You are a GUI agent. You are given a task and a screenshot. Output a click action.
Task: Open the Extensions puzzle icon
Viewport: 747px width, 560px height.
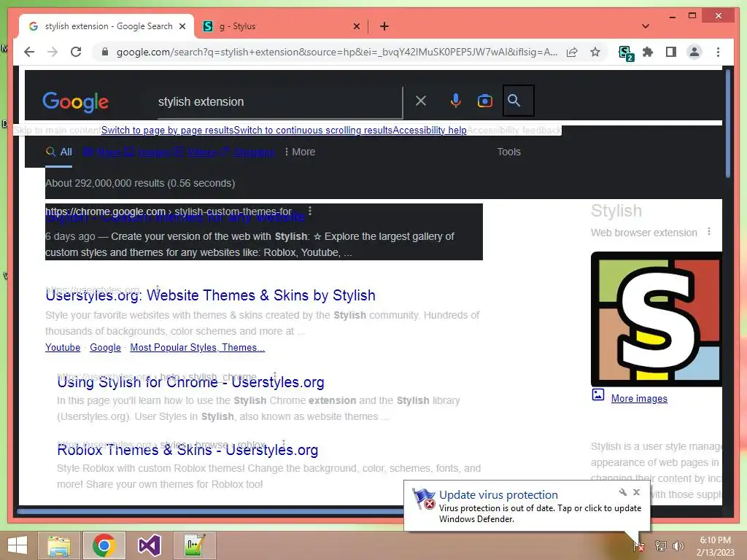pos(648,52)
